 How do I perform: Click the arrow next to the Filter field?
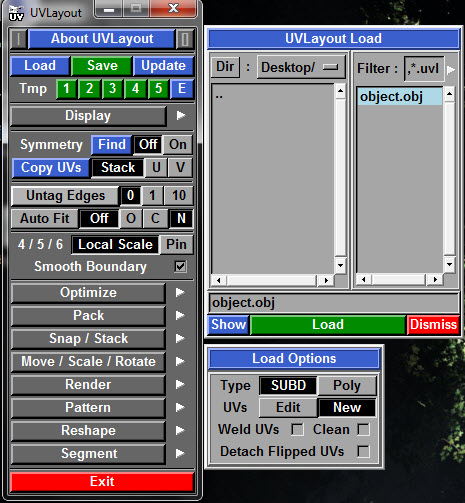[x=451, y=69]
